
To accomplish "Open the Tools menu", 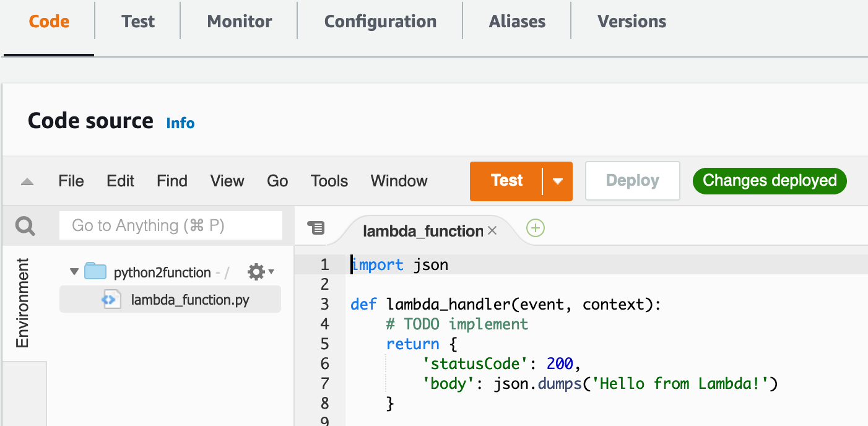I will 329,181.
